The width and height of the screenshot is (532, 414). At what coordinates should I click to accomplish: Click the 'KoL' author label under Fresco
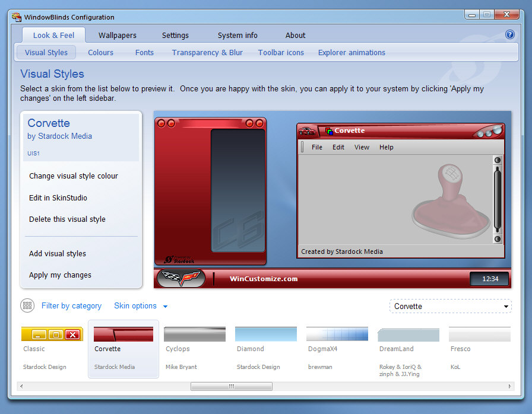[455, 367]
